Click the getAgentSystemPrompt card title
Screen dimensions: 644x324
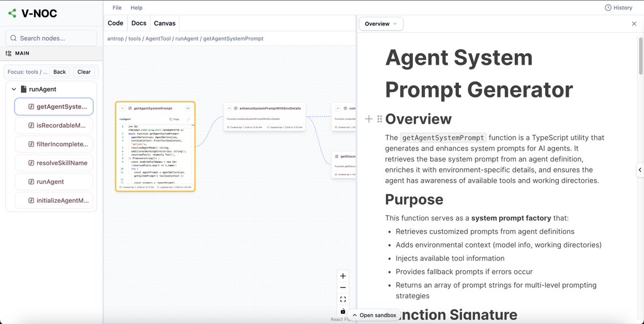pyautogui.click(x=153, y=108)
